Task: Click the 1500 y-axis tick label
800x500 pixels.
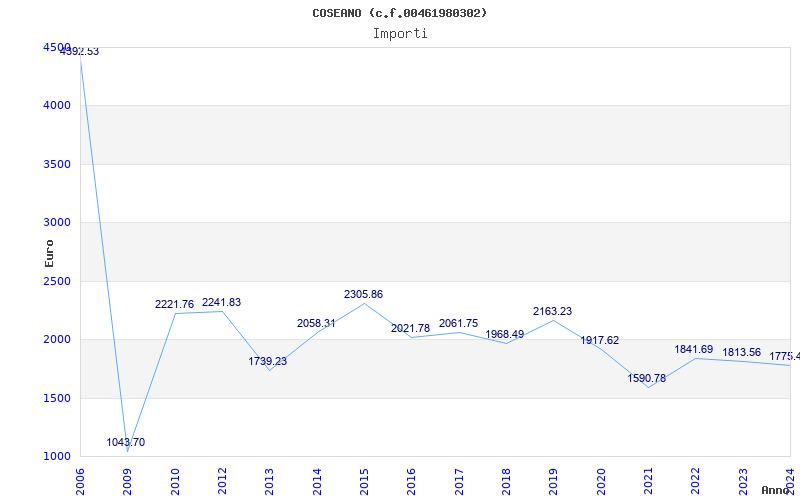Action: (x=57, y=398)
